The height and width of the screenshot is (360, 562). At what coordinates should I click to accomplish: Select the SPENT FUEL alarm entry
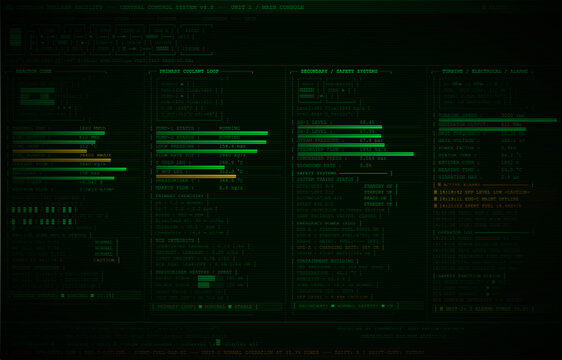click(478, 206)
